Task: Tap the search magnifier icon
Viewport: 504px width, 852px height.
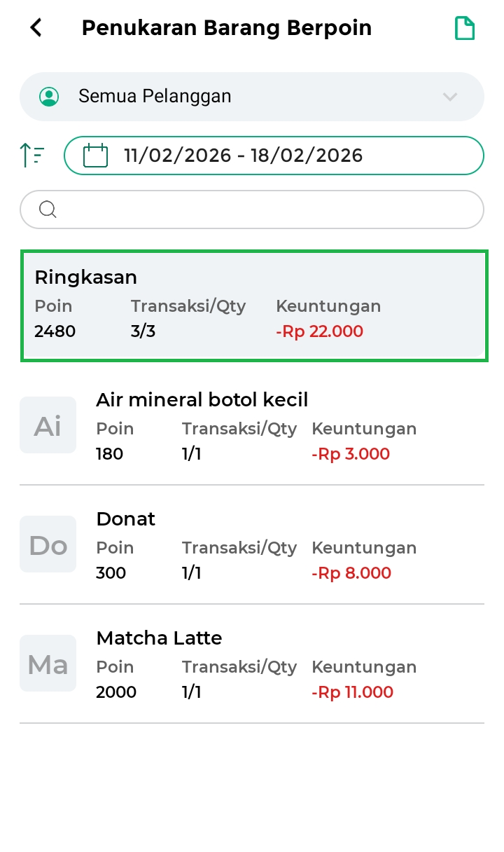Action: pyautogui.click(x=48, y=209)
